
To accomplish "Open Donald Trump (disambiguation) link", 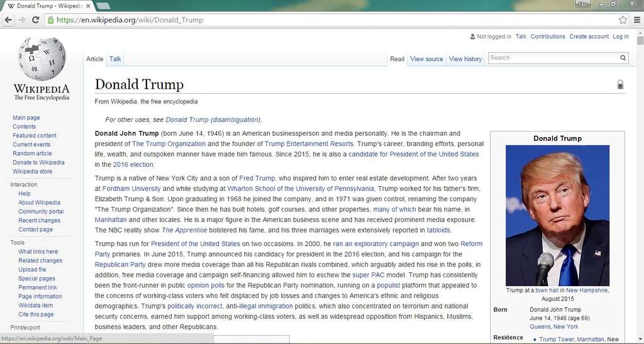I will pos(213,120).
